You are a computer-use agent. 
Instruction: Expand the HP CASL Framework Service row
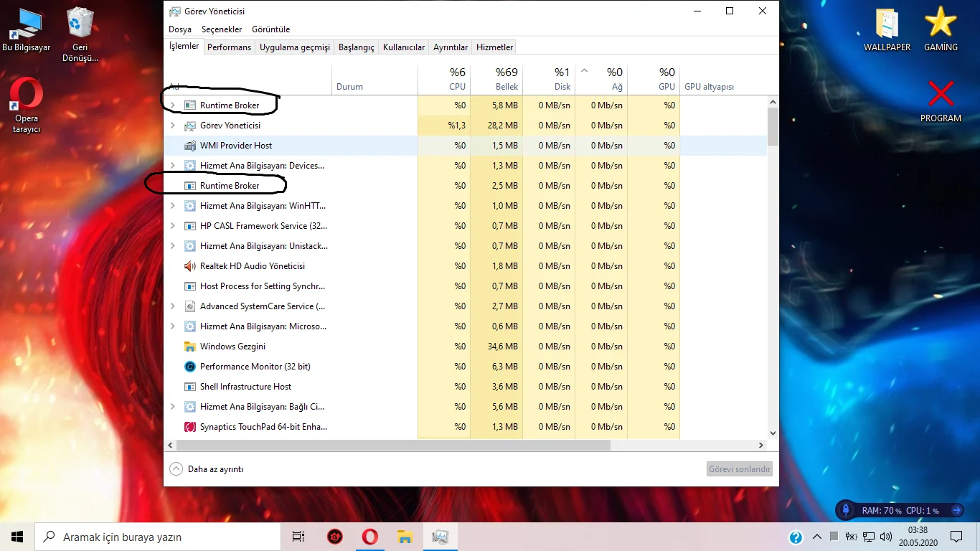pos(172,226)
